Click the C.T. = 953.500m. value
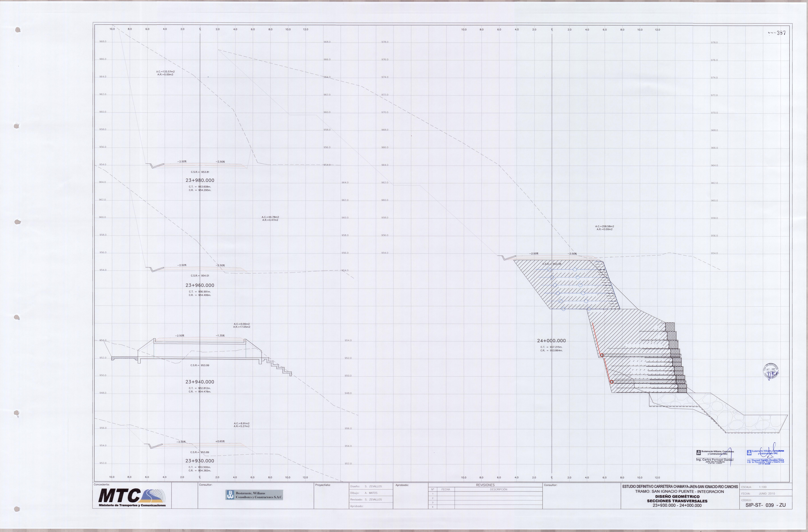This screenshot has height=532, width=808. [200, 467]
